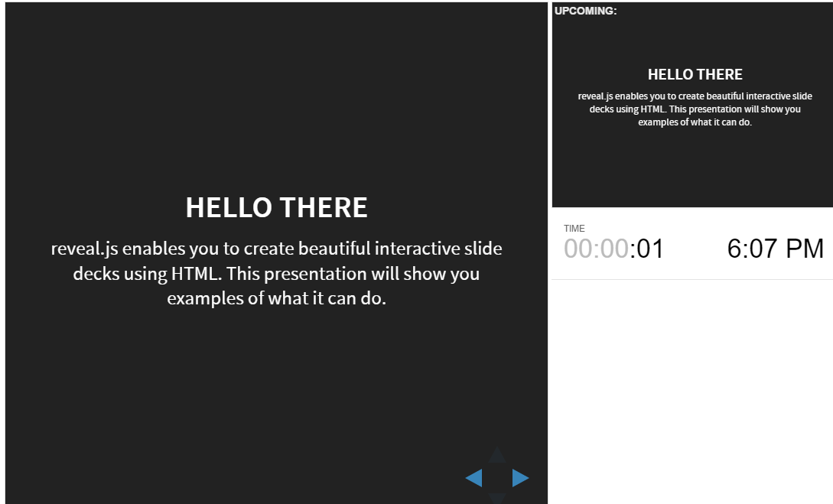Select the upcoming slide preview thumbnail
This screenshot has width=833, height=504.
click(693, 105)
